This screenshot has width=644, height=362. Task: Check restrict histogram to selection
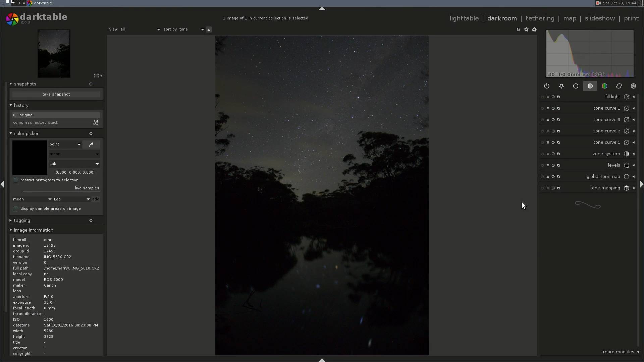pyautogui.click(x=16, y=180)
